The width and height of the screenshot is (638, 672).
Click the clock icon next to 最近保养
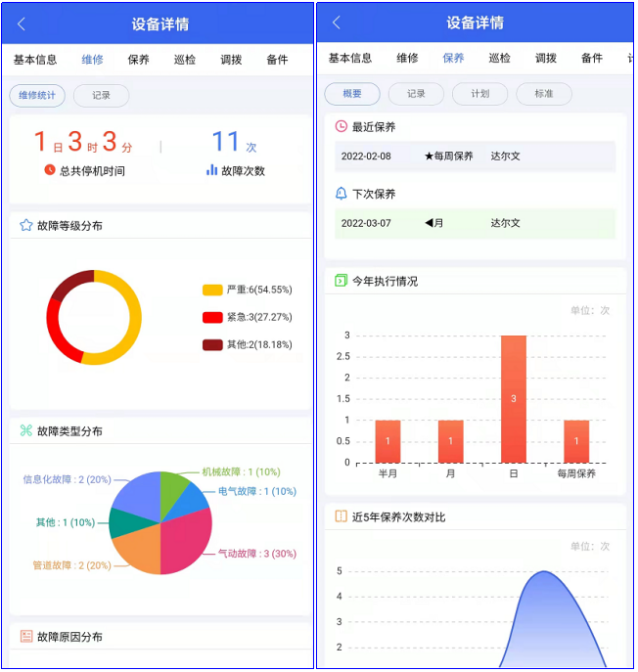(342, 127)
